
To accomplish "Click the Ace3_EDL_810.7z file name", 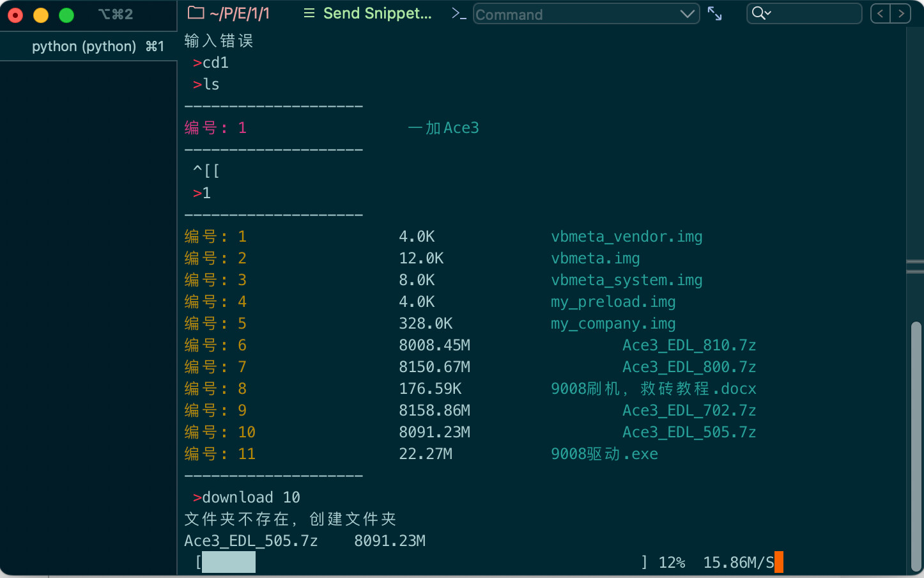I will click(689, 345).
